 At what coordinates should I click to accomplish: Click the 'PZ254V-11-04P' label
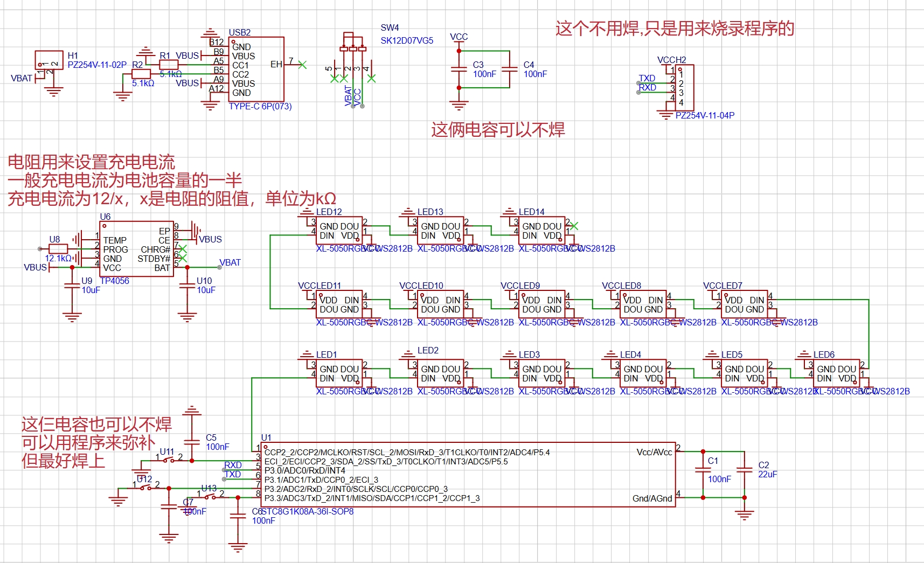click(x=705, y=115)
